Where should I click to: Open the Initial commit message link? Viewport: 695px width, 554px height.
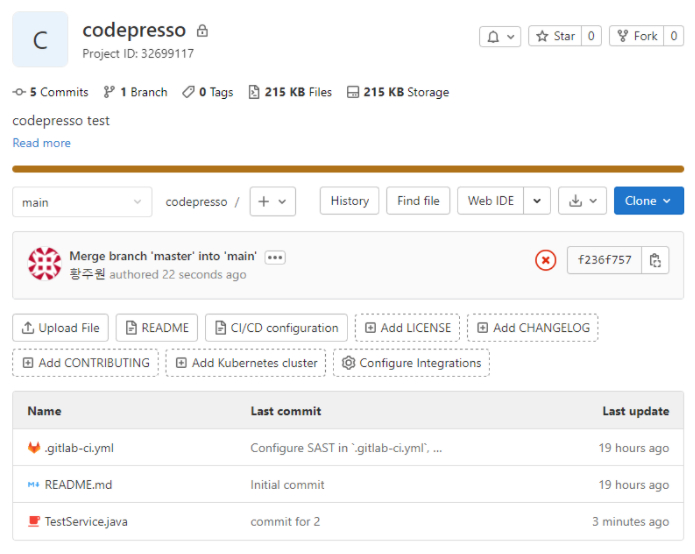pyautogui.click(x=287, y=485)
